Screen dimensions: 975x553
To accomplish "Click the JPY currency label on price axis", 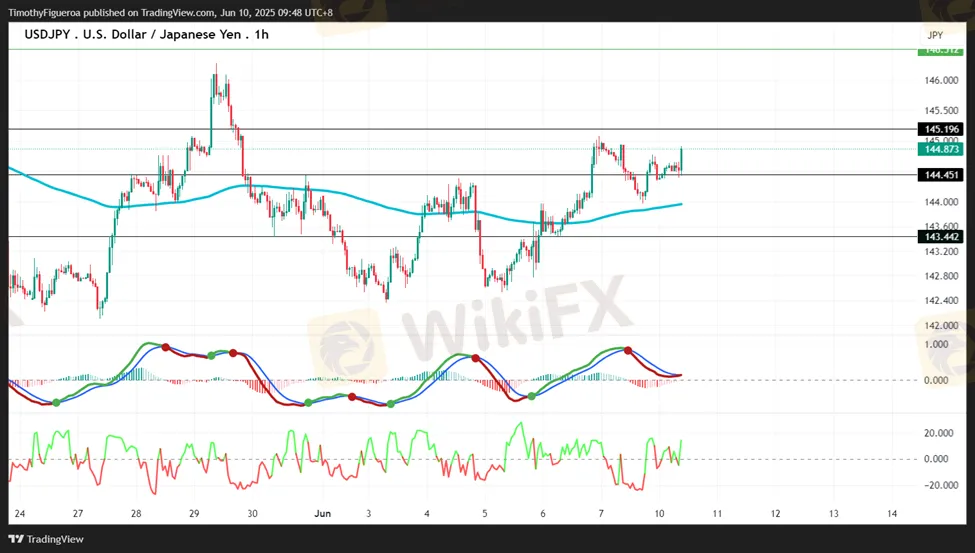I will [935, 35].
